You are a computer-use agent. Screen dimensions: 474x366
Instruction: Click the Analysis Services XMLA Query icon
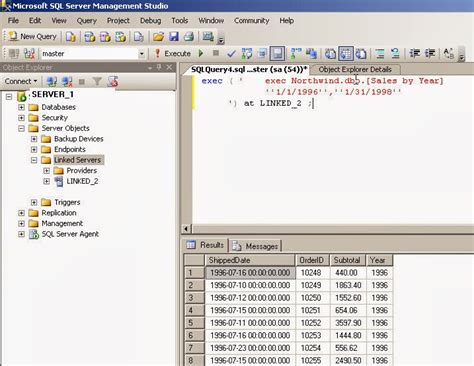[x=120, y=37]
